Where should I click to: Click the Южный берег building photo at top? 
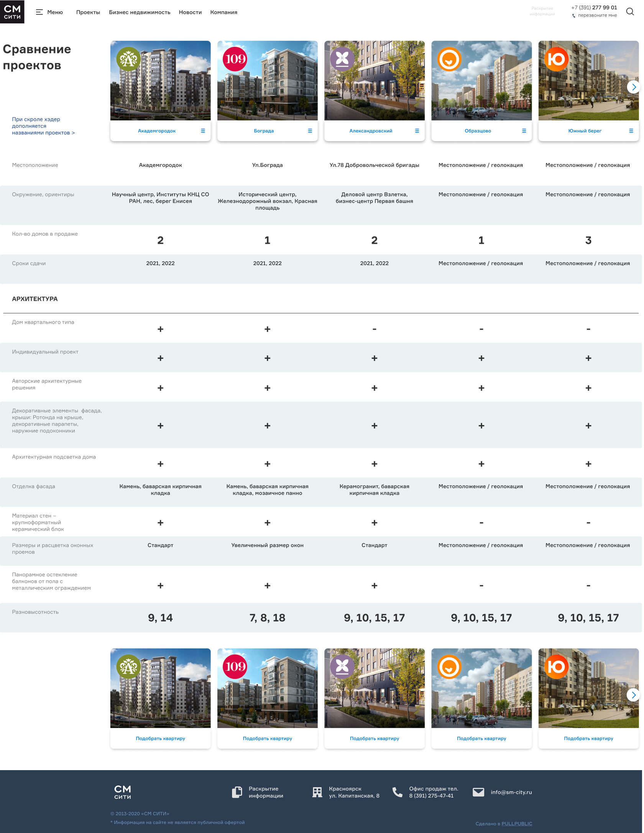(x=588, y=81)
